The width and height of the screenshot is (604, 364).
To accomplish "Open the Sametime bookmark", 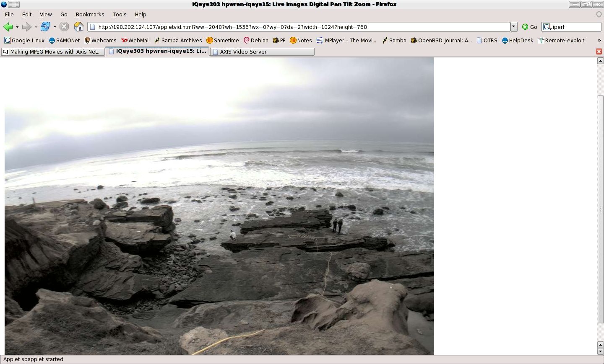I will (222, 40).
